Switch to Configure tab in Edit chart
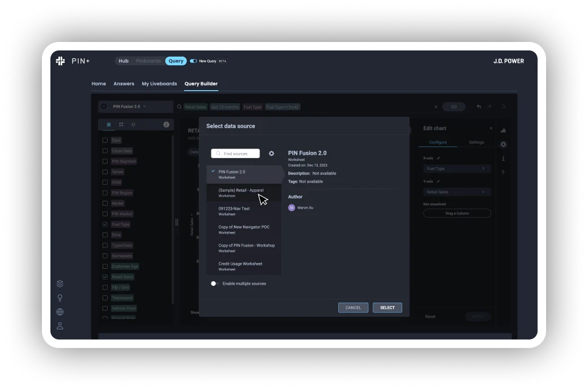 [438, 142]
